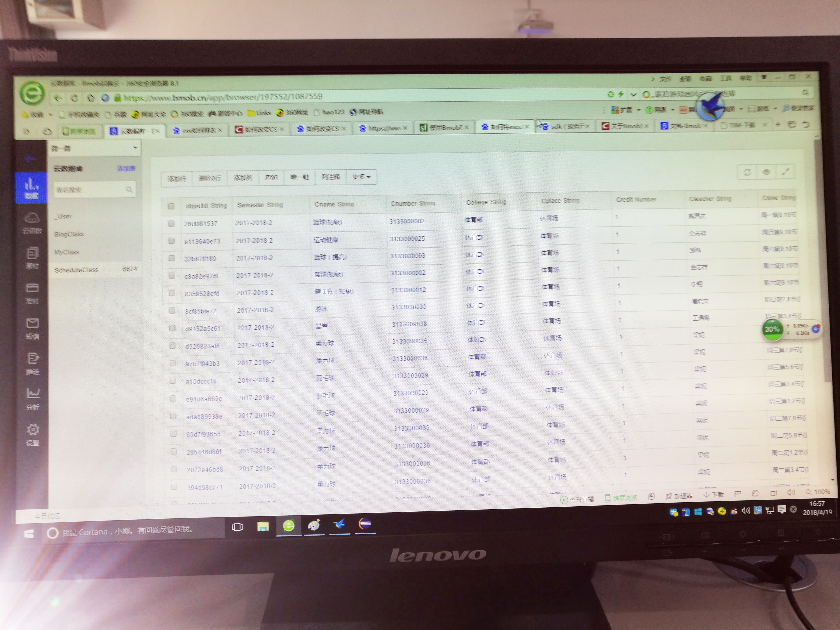Screen dimensions: 840x630
Task: Click the 删除0行 button
Action: tap(210, 178)
